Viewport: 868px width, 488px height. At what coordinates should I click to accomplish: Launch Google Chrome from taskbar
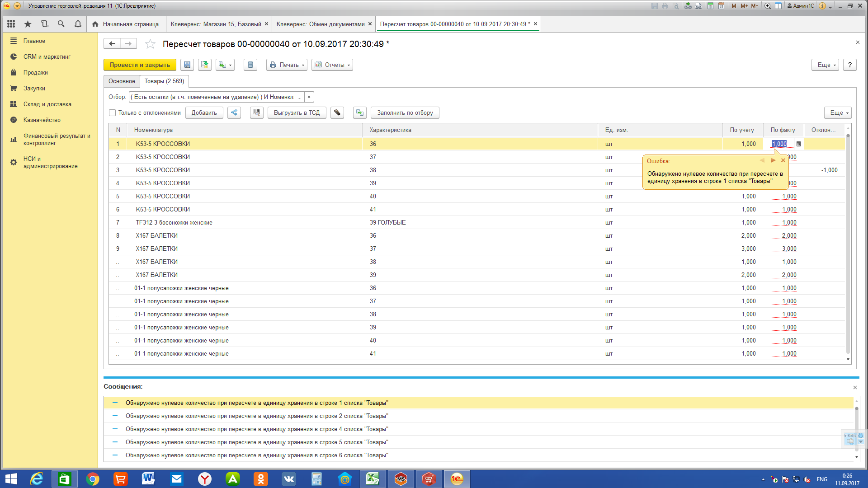pos(92,479)
